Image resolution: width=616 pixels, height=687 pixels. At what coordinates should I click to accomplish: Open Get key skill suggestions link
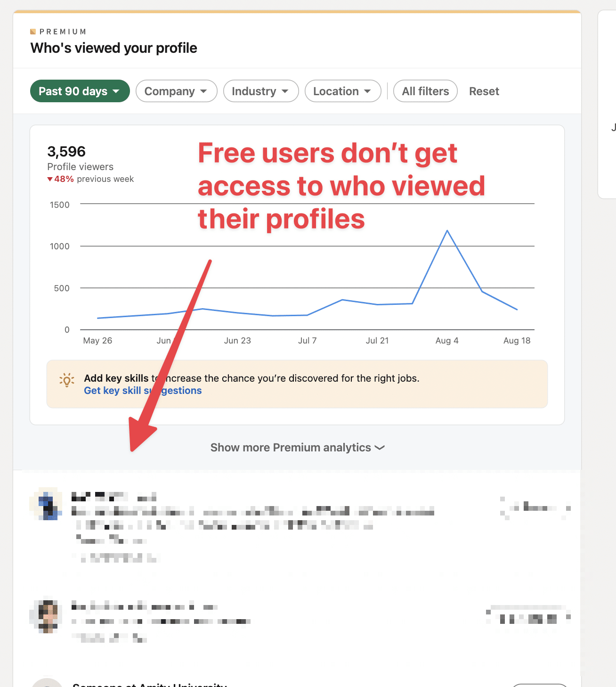142,390
